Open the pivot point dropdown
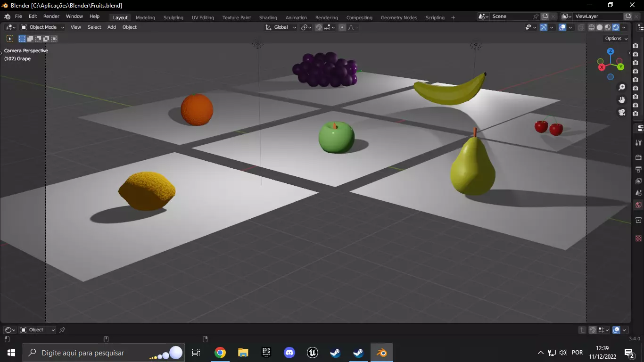The width and height of the screenshot is (644, 362). (306, 27)
